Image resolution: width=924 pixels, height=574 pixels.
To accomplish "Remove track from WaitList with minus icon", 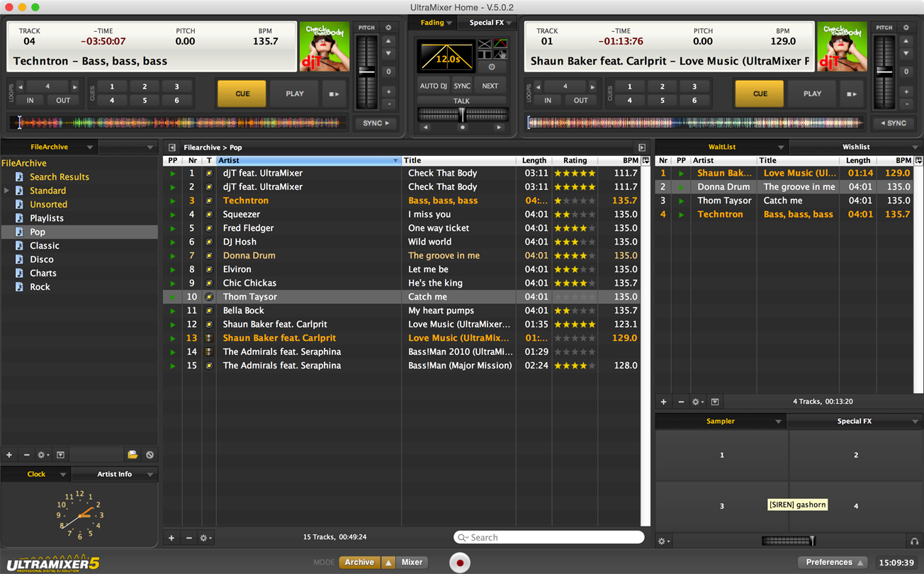I will pos(681,402).
